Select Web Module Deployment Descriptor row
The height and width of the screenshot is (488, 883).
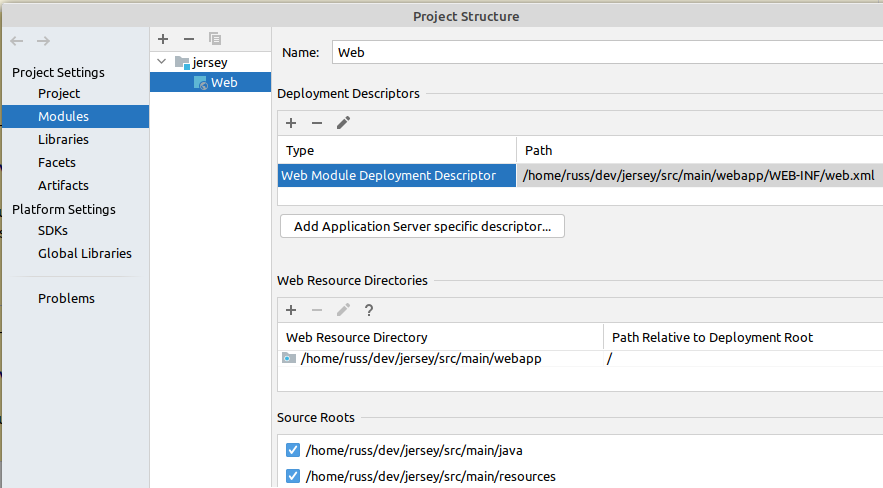coord(397,176)
